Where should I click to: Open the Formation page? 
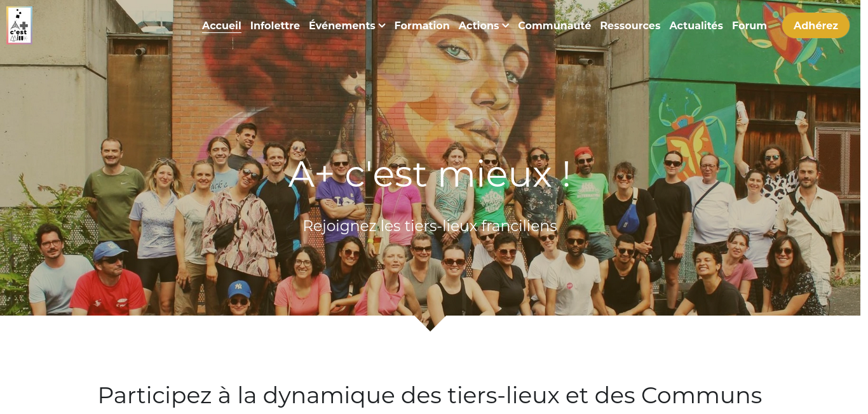pos(422,26)
